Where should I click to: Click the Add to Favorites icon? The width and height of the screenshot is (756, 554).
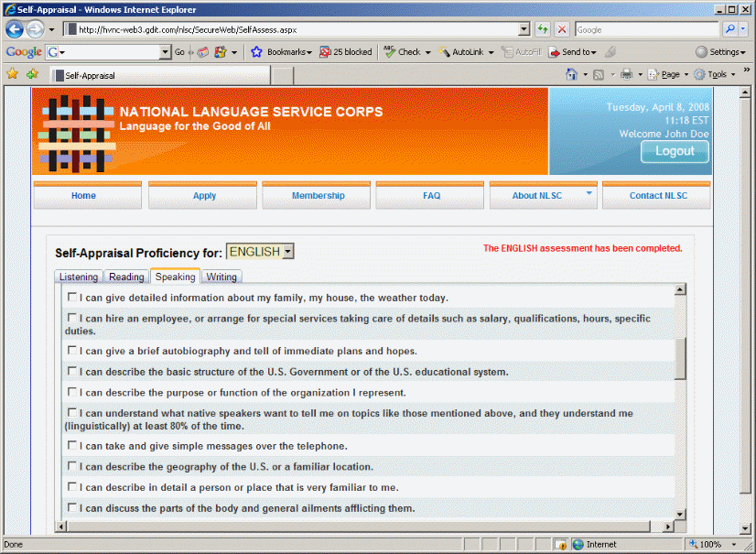coord(33,74)
